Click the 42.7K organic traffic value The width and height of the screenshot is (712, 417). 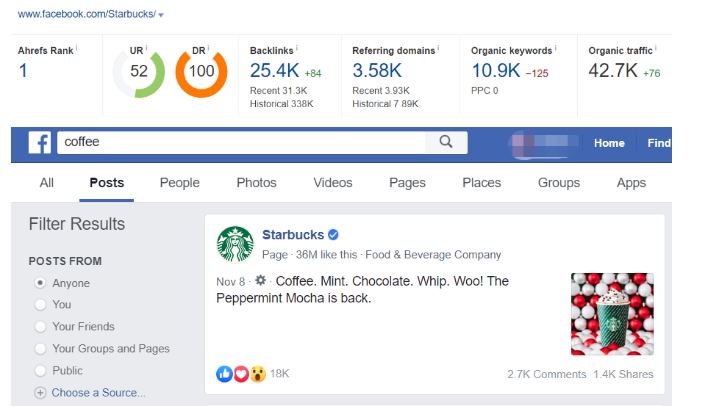pos(613,71)
